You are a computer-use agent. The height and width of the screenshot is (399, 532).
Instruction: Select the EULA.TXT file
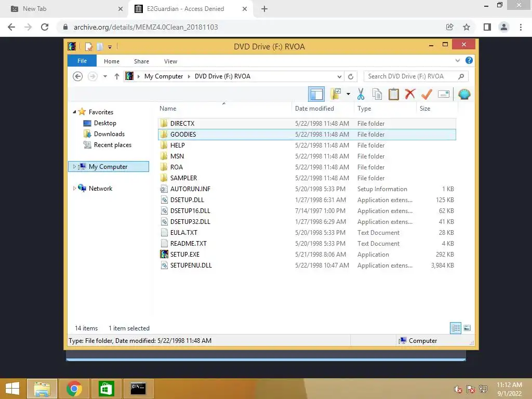[x=307, y=232]
